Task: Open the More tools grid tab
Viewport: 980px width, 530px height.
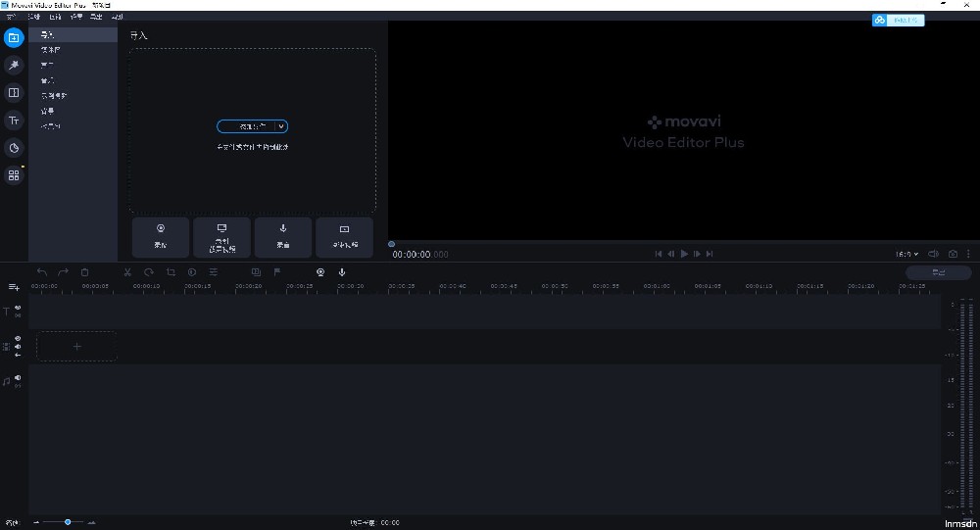Action: [x=14, y=175]
